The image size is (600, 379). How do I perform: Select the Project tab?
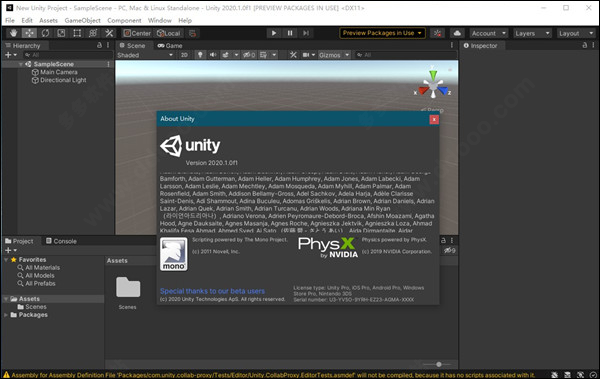tap(20, 241)
